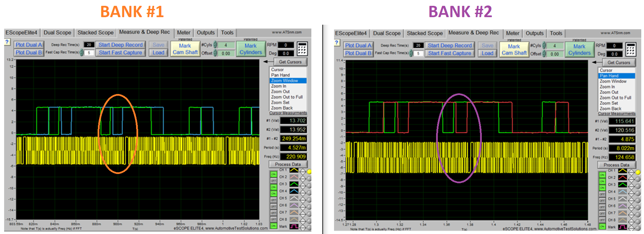Image resolution: width=644 pixels, height=234 pixels.
Task: Toggle CH 1 ON button in Bank #1
Action: click(x=273, y=174)
